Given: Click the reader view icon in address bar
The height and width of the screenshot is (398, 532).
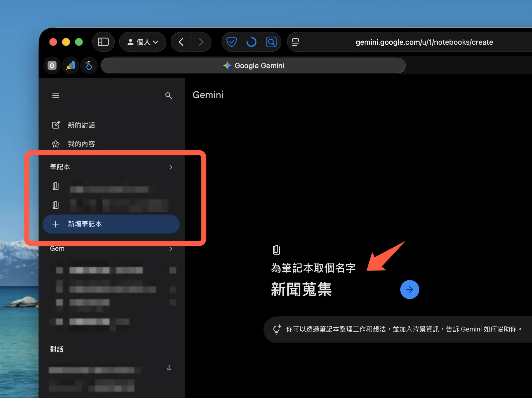Looking at the screenshot, I should tap(295, 42).
